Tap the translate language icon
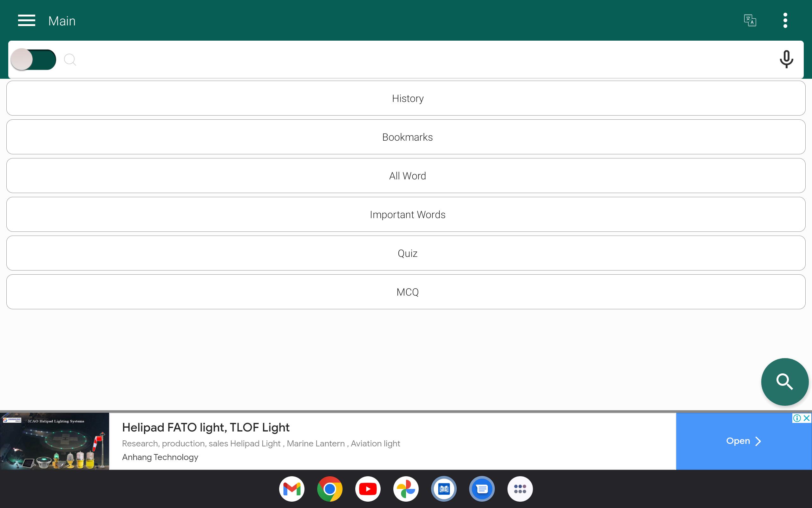The height and width of the screenshot is (508, 812). (750, 21)
